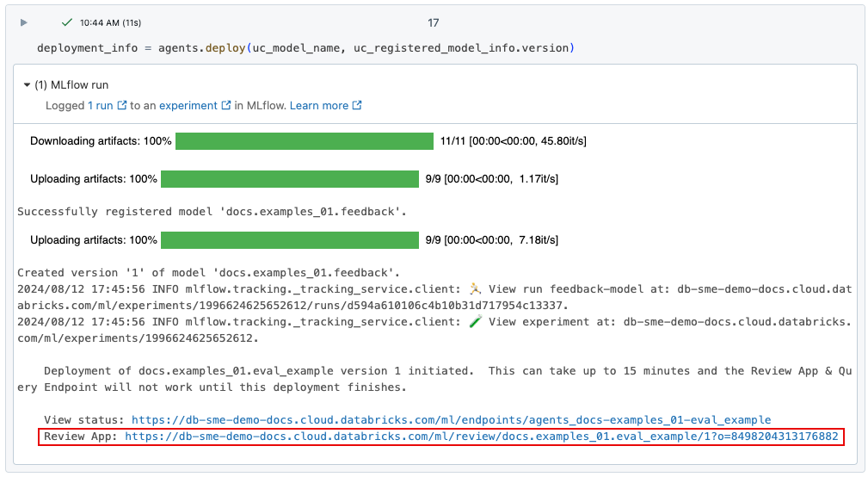868x477 pixels.
Task: Click external link icon beside "1 run"
Action: [122, 106]
